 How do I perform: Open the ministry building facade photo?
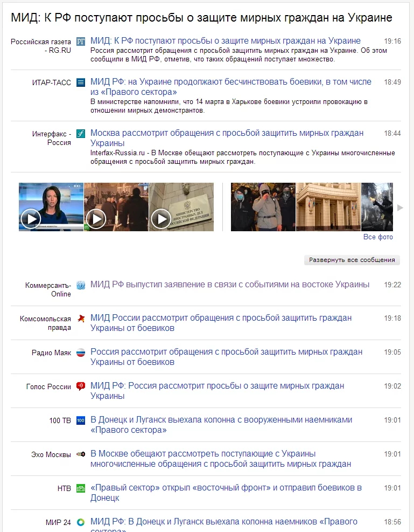[x=328, y=207]
